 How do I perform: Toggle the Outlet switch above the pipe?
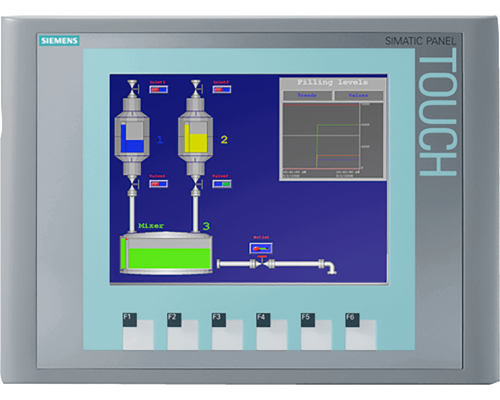click(261, 248)
